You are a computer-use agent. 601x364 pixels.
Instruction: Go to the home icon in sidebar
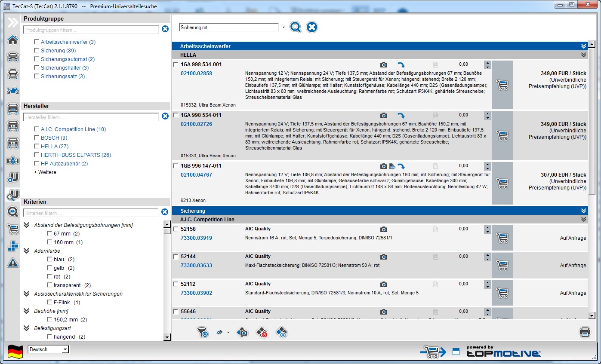pyautogui.click(x=13, y=40)
